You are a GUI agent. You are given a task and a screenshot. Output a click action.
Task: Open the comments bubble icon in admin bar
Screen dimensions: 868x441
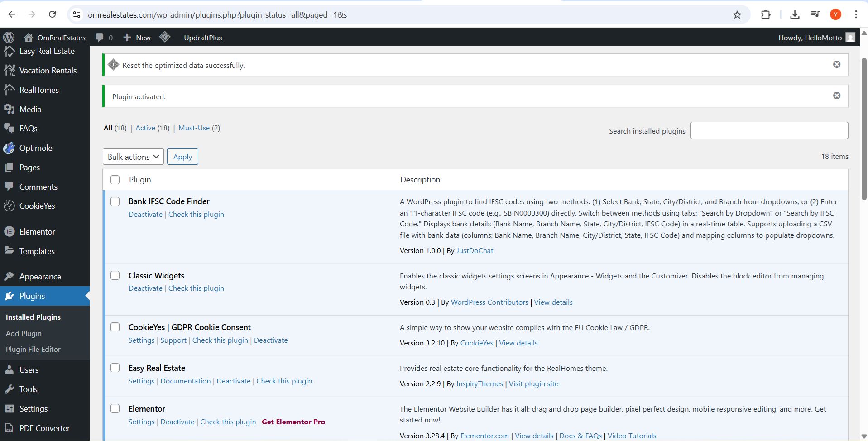pyautogui.click(x=100, y=38)
